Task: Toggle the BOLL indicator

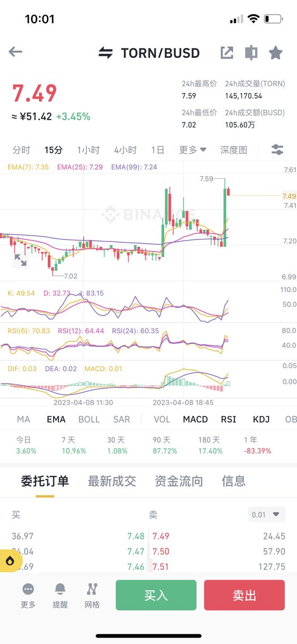Action: (89, 419)
